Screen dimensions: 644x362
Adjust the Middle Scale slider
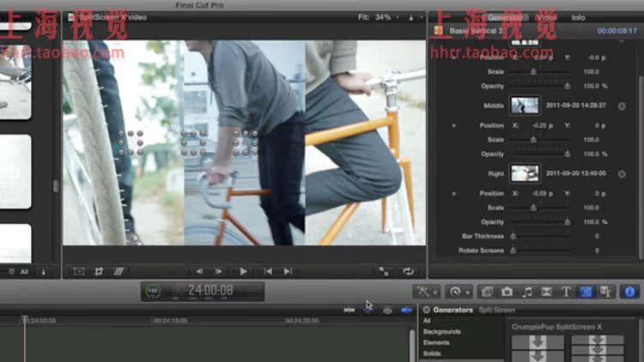coord(539,140)
